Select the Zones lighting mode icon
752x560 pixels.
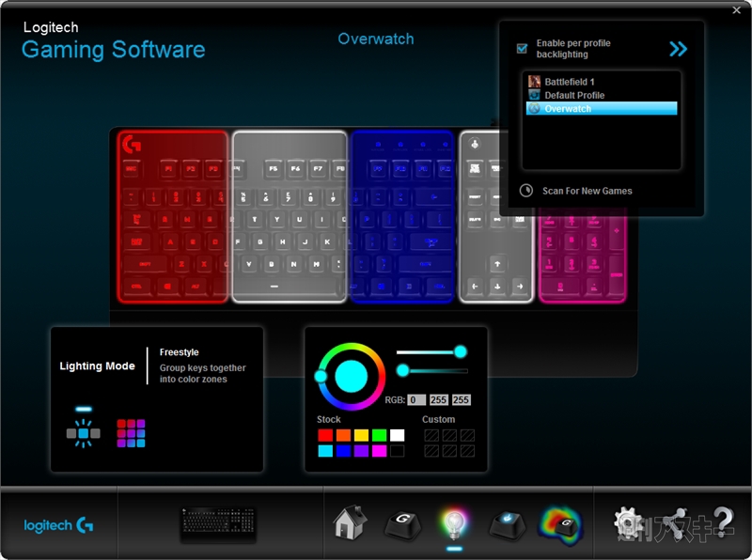coord(131,433)
